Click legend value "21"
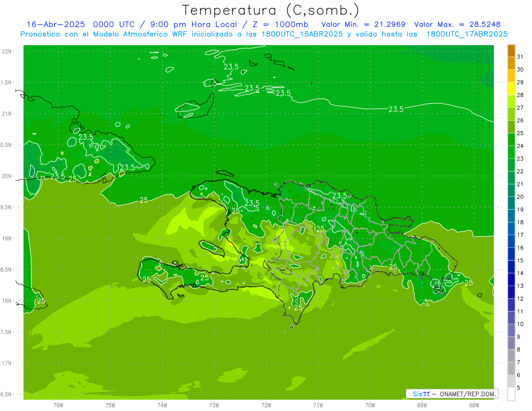This screenshot has width=532, height=411. (x=520, y=184)
